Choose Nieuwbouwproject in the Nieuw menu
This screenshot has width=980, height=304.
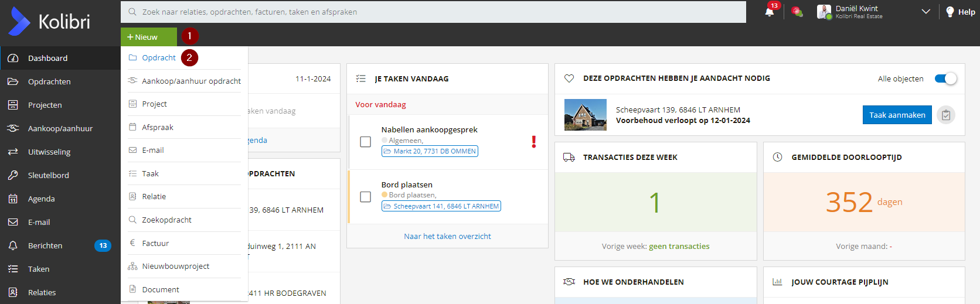tap(184, 266)
